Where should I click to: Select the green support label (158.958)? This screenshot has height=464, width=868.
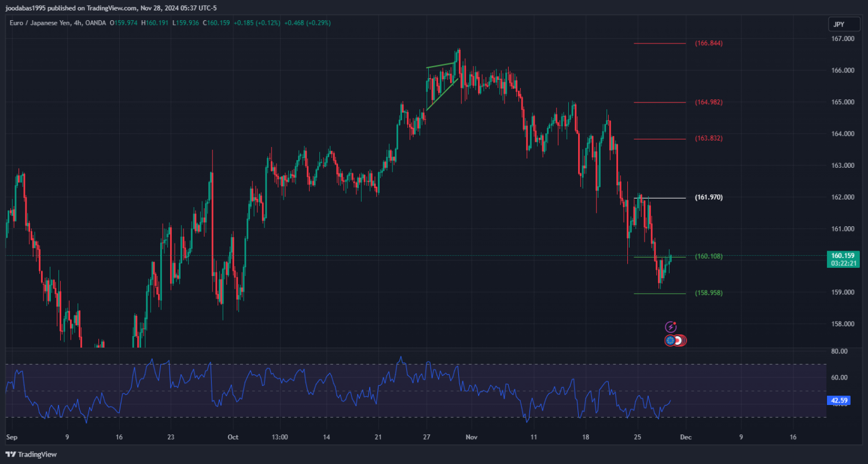coord(708,293)
